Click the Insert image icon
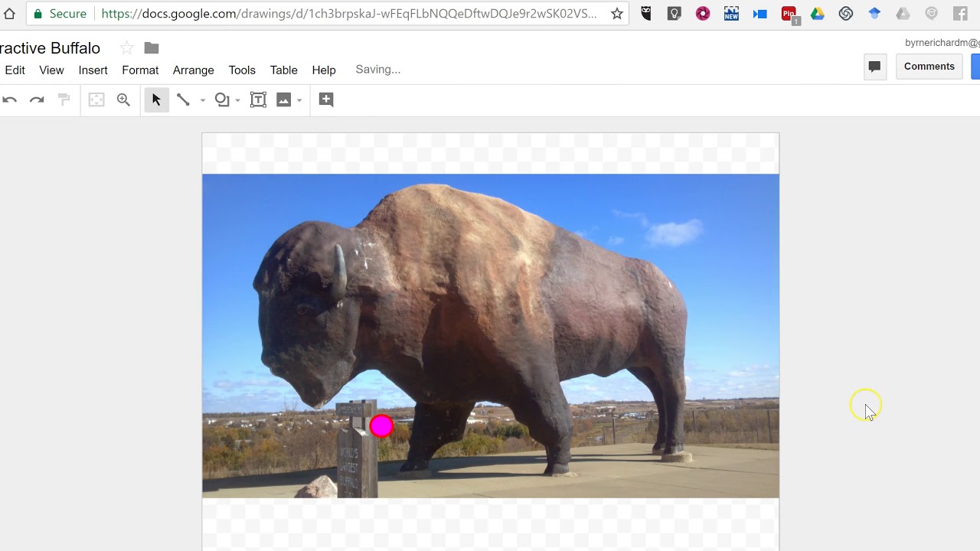 (284, 99)
